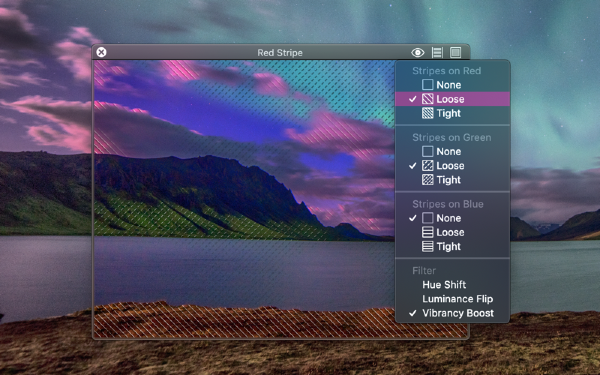
Task: Click the square window icon in title bar
Action: tap(455, 52)
